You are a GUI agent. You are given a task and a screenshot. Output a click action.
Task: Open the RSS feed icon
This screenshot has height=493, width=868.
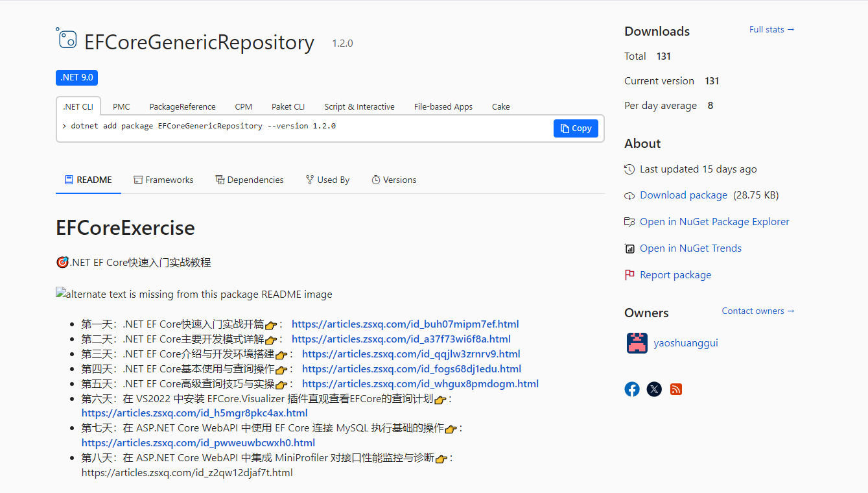pos(676,389)
